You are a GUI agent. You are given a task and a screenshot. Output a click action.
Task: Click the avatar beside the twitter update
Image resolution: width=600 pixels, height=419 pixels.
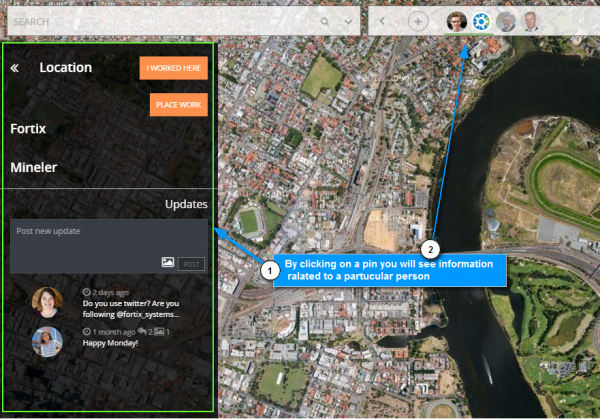pos(47,302)
